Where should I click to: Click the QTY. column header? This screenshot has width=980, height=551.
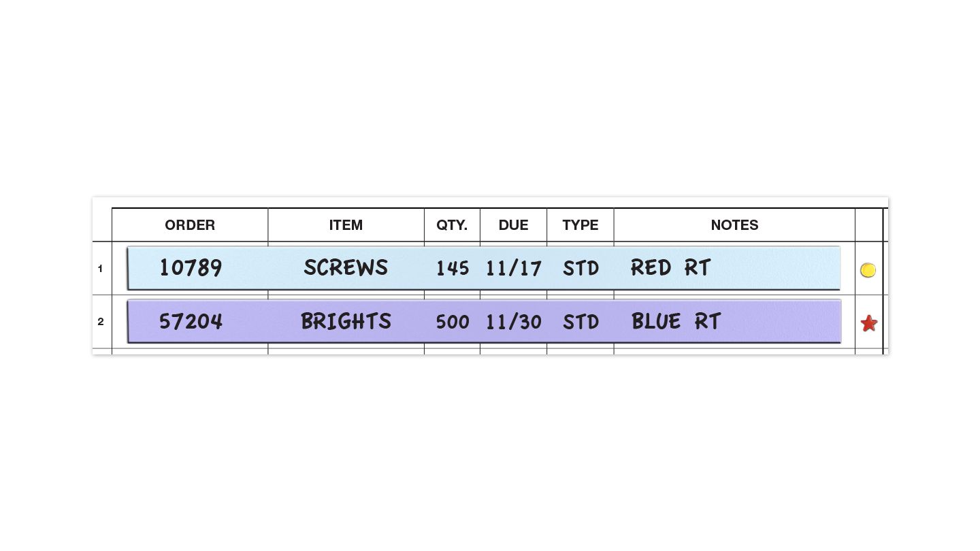[452, 225]
